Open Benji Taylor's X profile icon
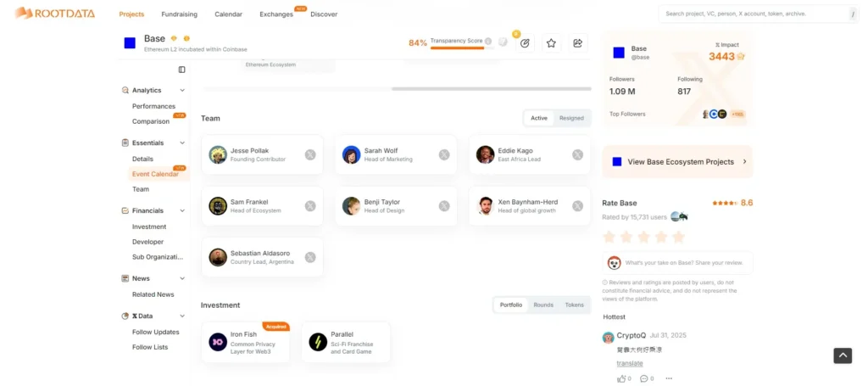 [444, 206]
